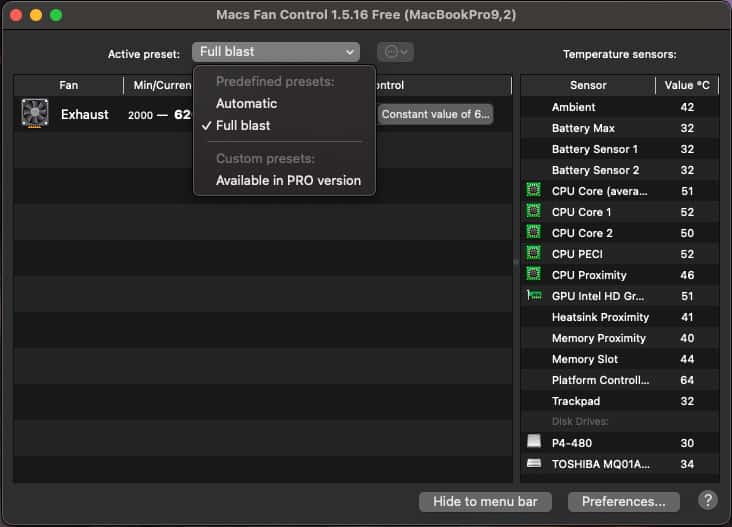Click the Fan column header
The width and height of the screenshot is (732, 527).
pyautogui.click(x=69, y=85)
